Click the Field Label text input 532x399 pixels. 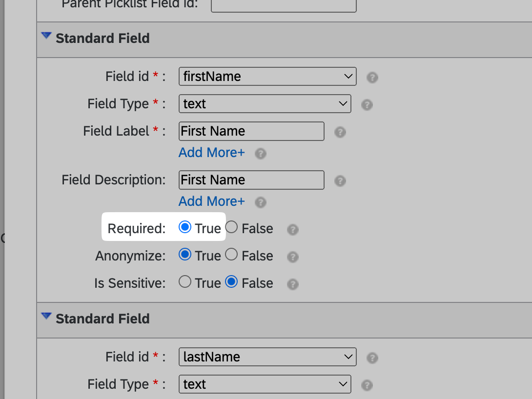point(251,131)
